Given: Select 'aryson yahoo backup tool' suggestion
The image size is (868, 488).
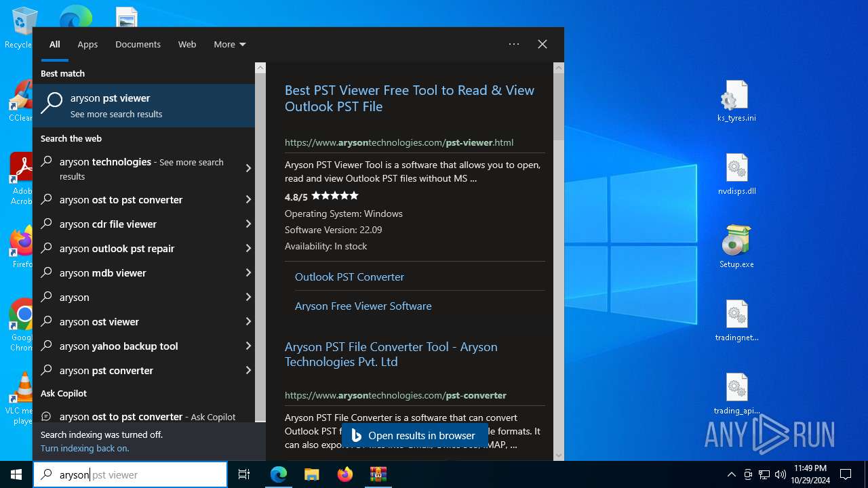Looking at the screenshot, I should click(136, 346).
